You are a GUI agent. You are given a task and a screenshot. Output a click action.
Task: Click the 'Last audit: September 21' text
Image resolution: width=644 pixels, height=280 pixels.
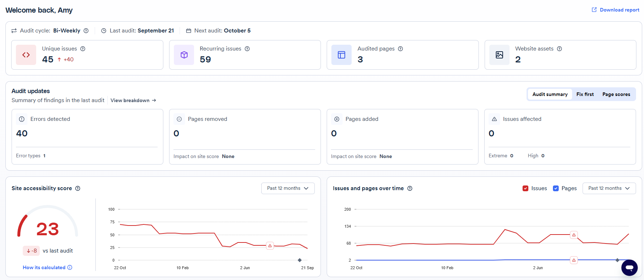pyautogui.click(x=142, y=31)
